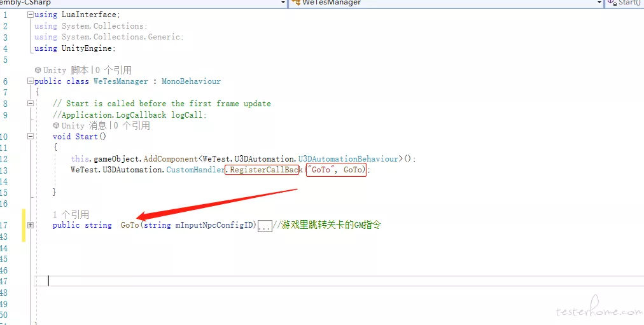Open the 0 references CodeLens on WeTesManager class
This screenshot has height=325, width=644.
point(114,70)
